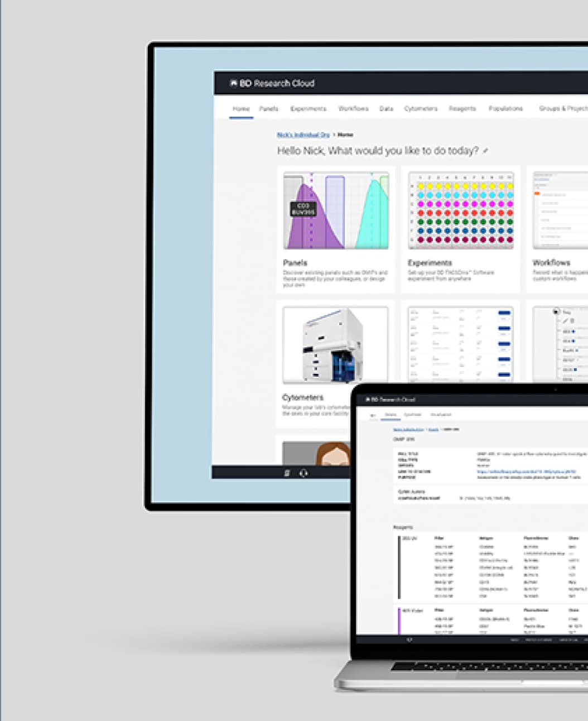
Task: Open the Cytometers instrument thumbnail
Action: [335, 345]
